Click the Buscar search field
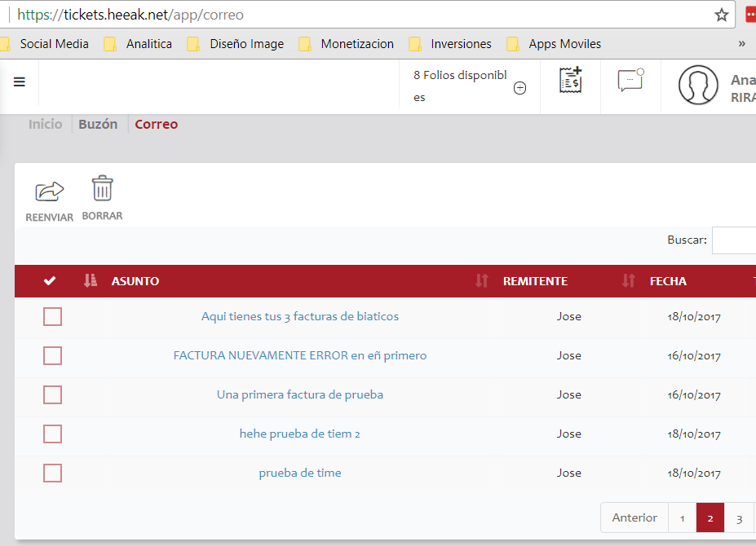Image resolution: width=756 pixels, height=546 pixels. [734, 240]
